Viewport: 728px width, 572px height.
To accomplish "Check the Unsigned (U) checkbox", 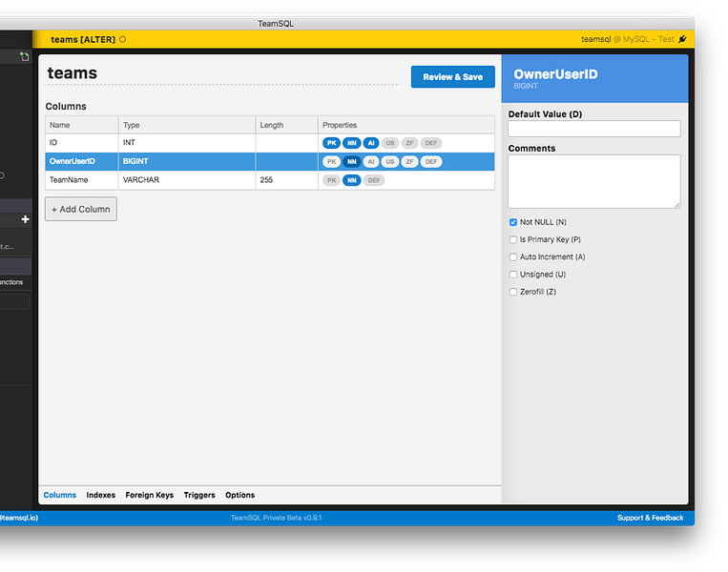I will coord(513,275).
